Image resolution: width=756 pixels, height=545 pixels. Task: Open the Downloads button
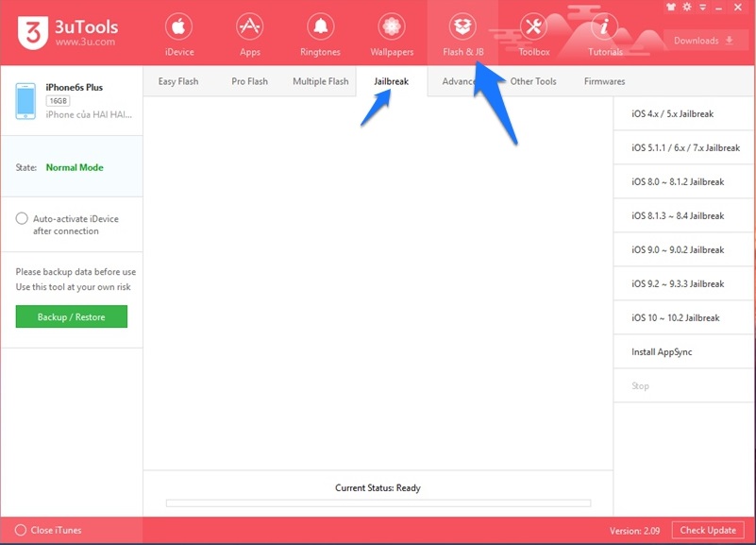[703, 41]
